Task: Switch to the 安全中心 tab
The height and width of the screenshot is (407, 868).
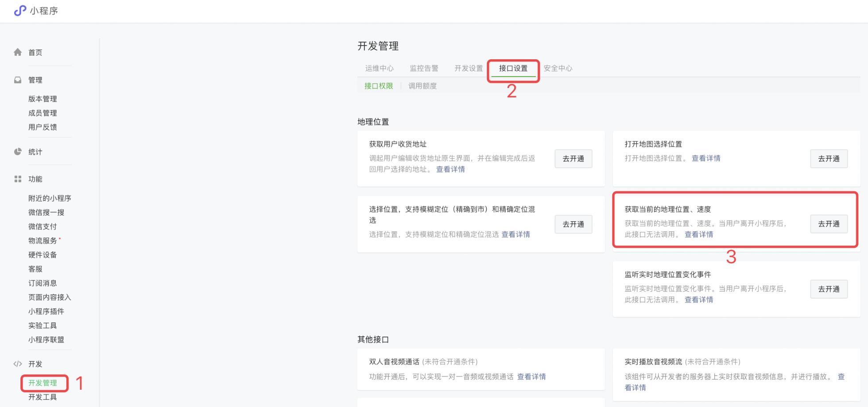Action: click(x=558, y=68)
